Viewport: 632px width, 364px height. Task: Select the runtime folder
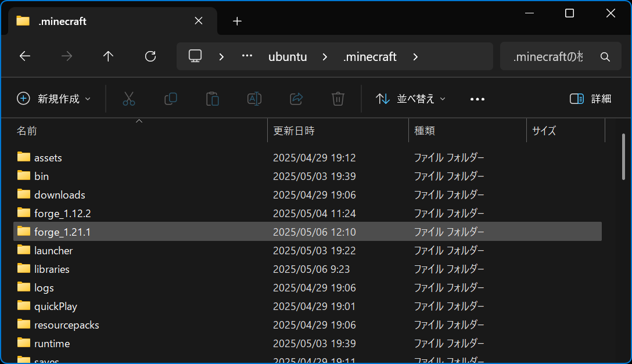307,343
